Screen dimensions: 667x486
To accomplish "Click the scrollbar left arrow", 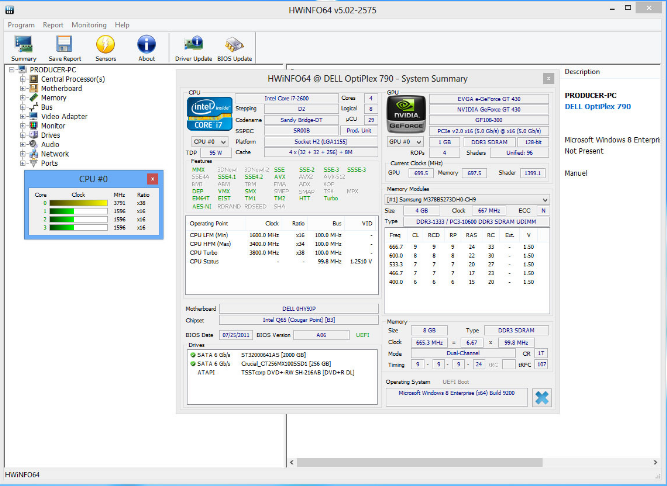I will point(291,462).
